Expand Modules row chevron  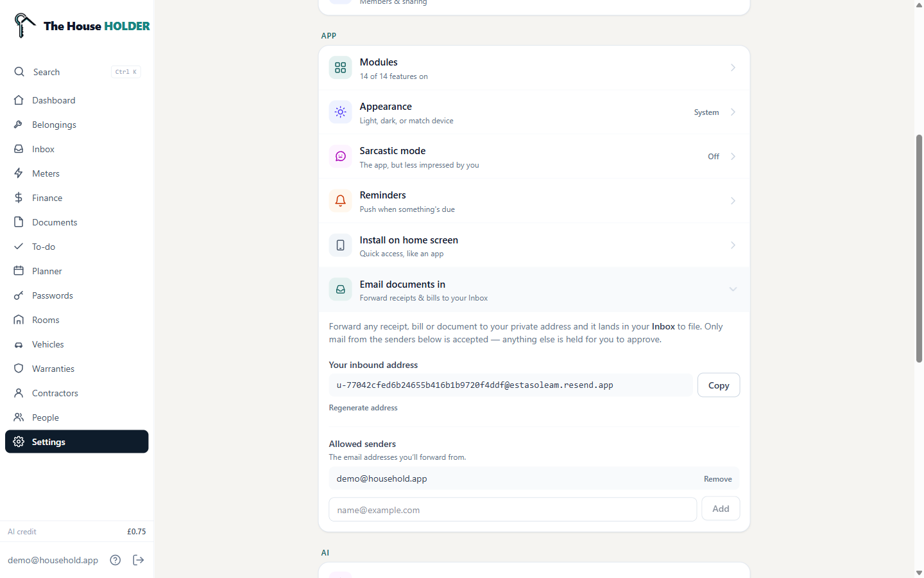point(733,67)
